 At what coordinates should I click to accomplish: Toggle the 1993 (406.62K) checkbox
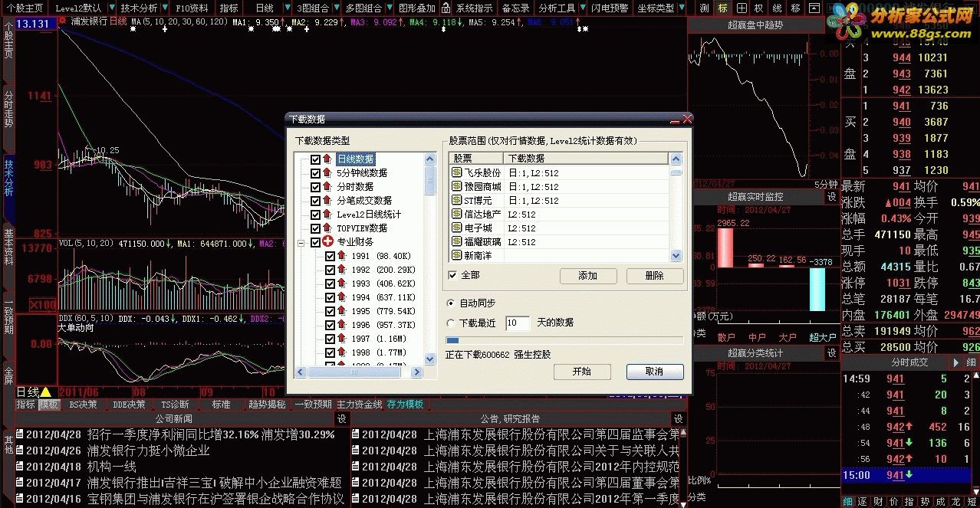330,283
